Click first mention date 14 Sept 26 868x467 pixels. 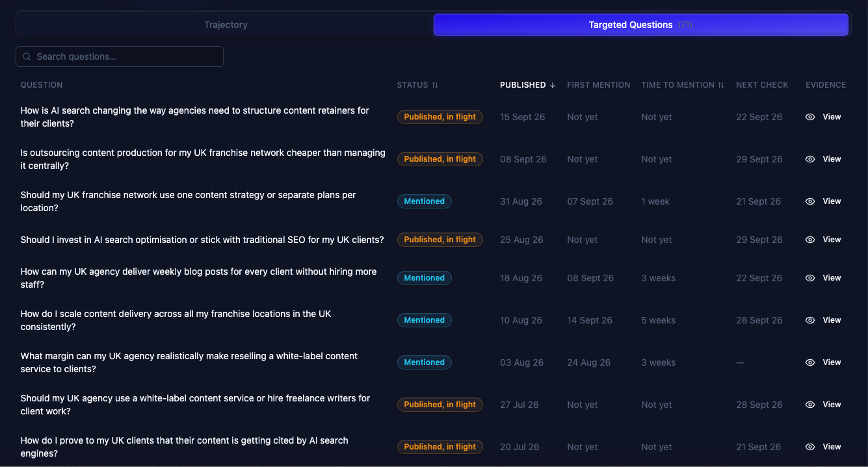click(590, 320)
